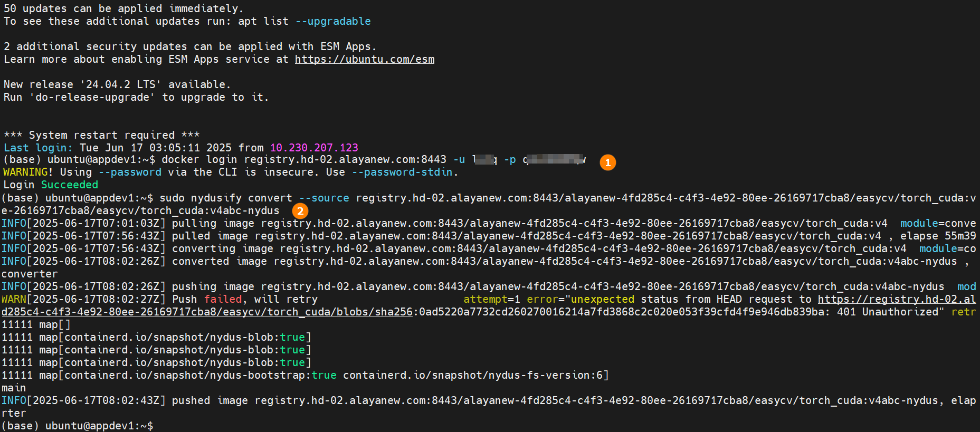Open the ubuntu.com/esm link
This screenshot has height=432, width=980.
pos(364,60)
